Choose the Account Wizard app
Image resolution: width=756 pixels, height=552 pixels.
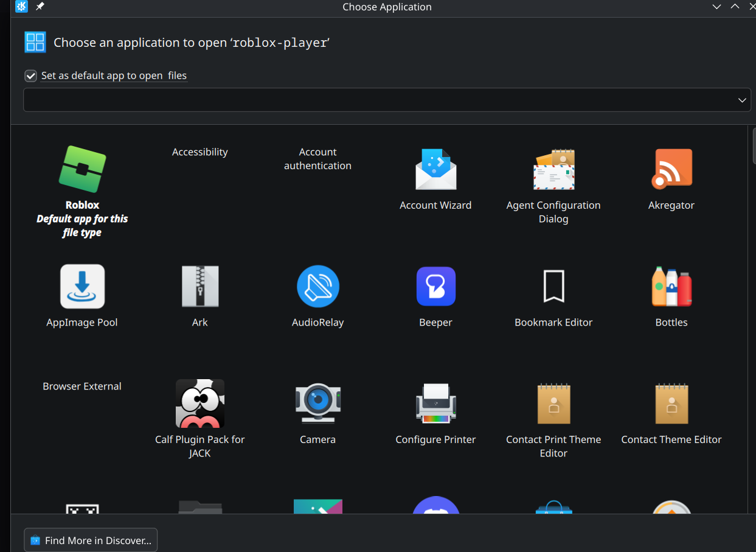tap(435, 169)
